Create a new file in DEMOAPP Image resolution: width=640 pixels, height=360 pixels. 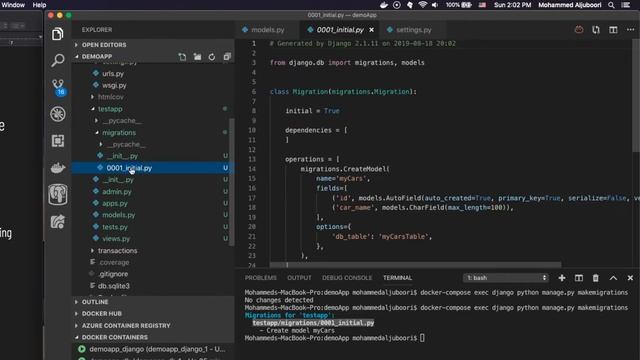click(182, 57)
